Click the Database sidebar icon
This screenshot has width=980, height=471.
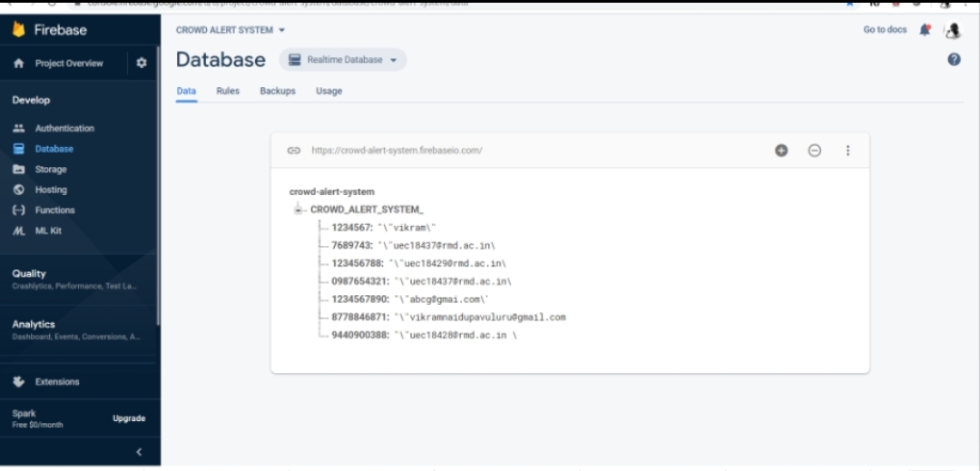19,149
